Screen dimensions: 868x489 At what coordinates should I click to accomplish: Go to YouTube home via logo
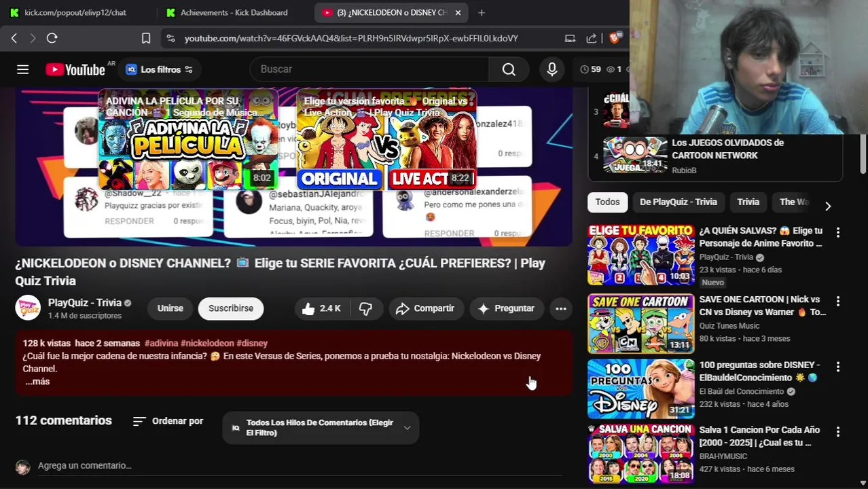point(75,69)
